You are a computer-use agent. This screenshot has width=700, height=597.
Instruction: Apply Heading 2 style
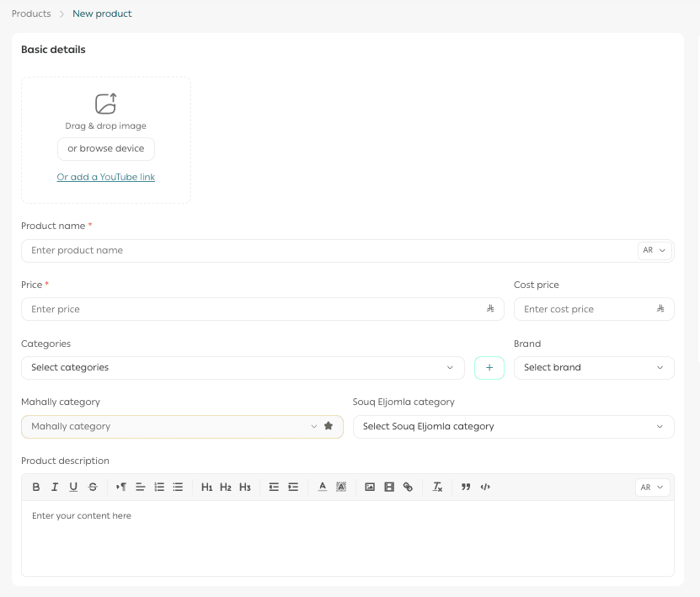(x=226, y=487)
